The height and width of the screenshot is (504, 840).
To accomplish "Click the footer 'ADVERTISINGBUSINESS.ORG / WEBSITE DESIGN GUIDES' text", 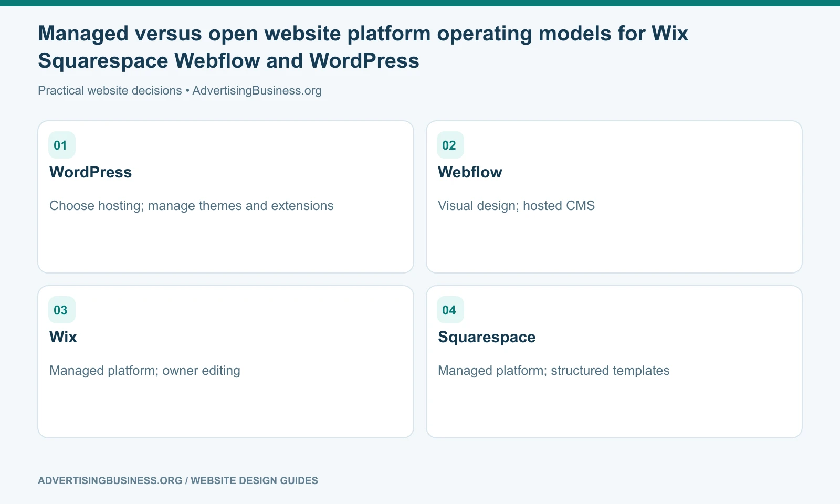I will 178,480.
